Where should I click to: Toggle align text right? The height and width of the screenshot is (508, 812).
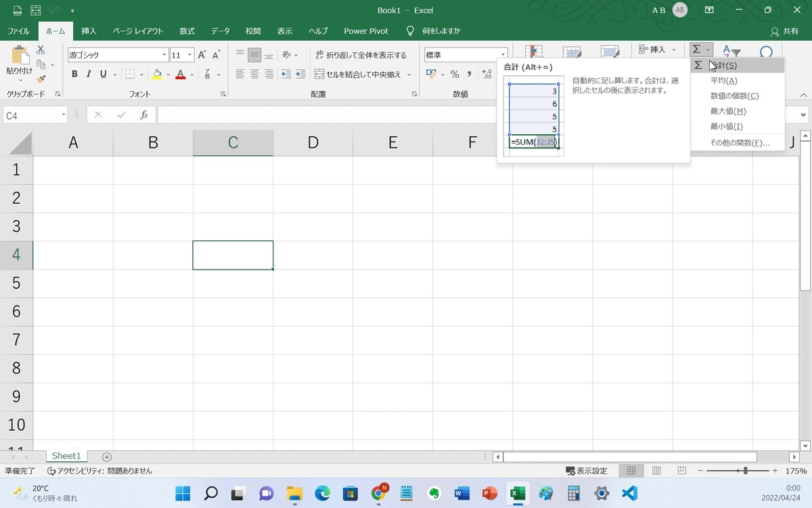pyautogui.click(x=269, y=75)
